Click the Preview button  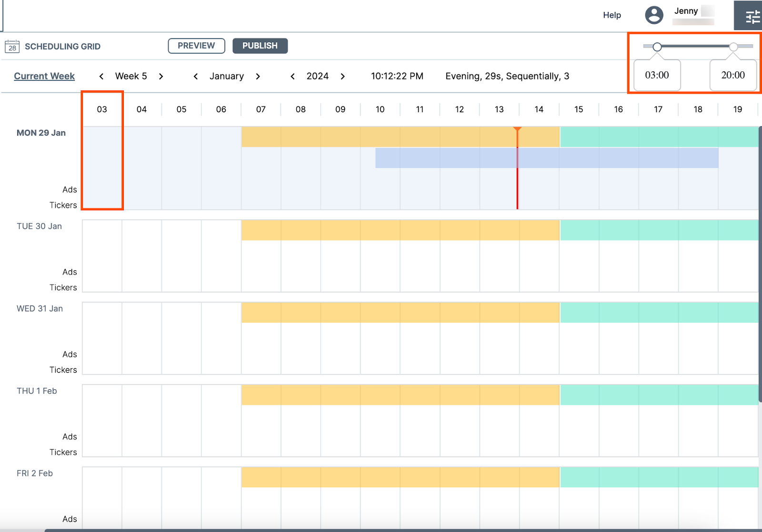[x=196, y=46]
